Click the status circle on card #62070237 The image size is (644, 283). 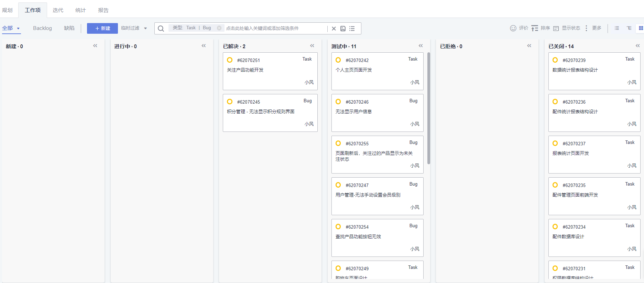coord(555,143)
